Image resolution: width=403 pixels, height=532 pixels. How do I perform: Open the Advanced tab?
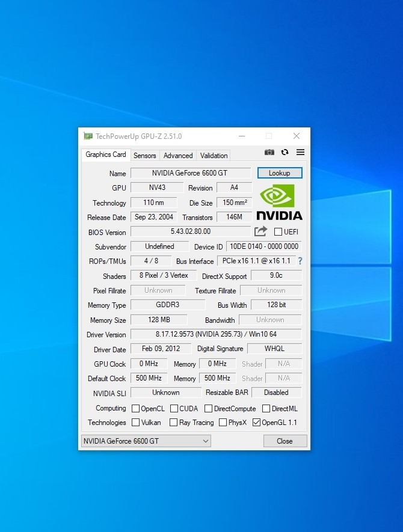click(178, 156)
